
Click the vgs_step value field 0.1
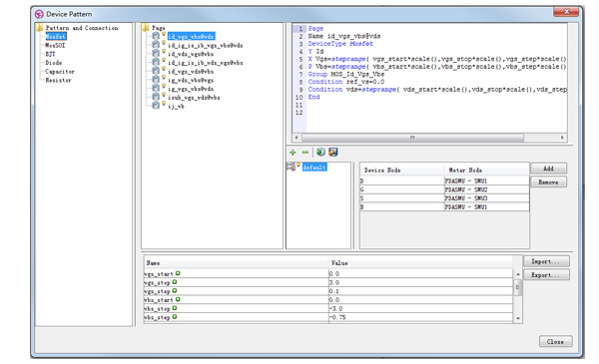click(420, 291)
